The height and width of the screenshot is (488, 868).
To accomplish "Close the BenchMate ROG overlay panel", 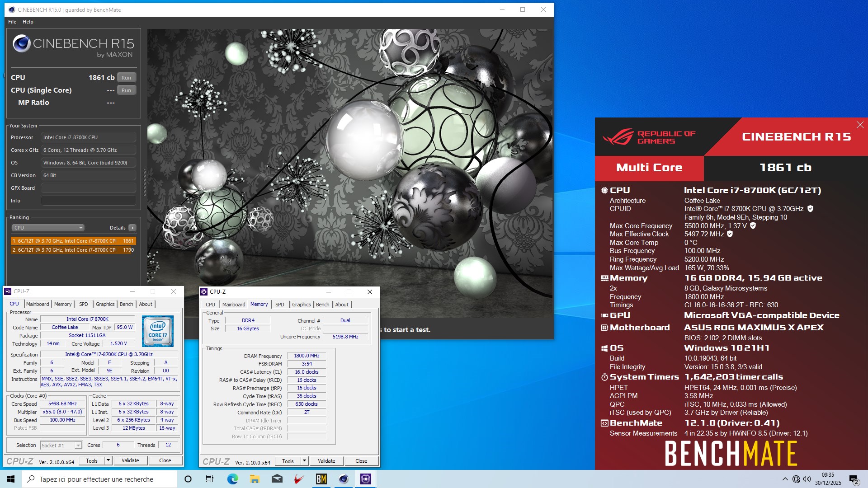I will [860, 125].
